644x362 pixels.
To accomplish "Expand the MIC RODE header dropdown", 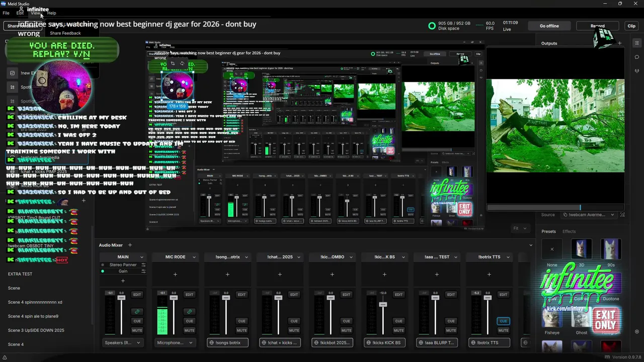I will [x=194, y=257].
